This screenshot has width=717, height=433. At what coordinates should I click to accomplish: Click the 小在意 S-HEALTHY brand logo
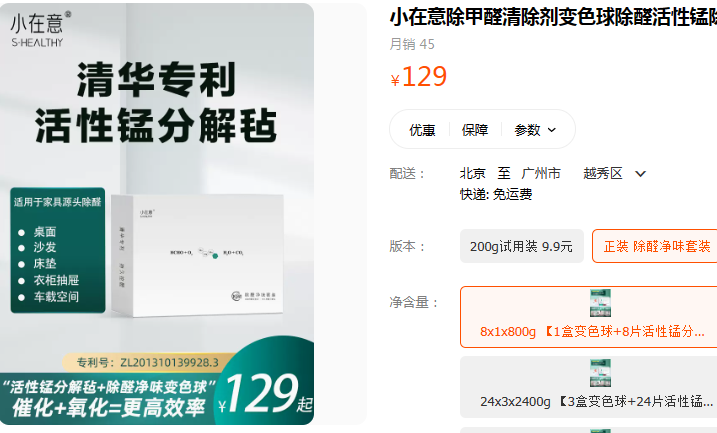[40, 29]
